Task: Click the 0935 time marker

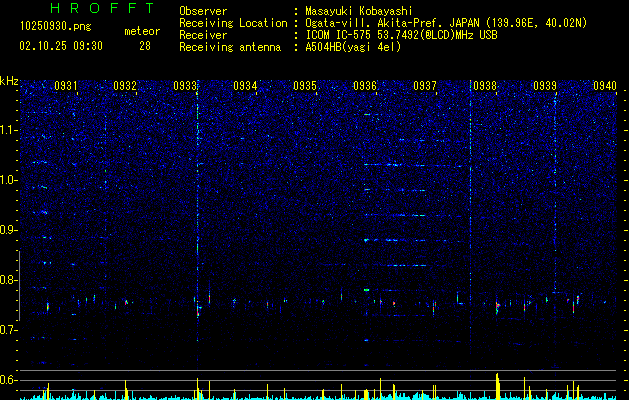Action: (x=305, y=86)
